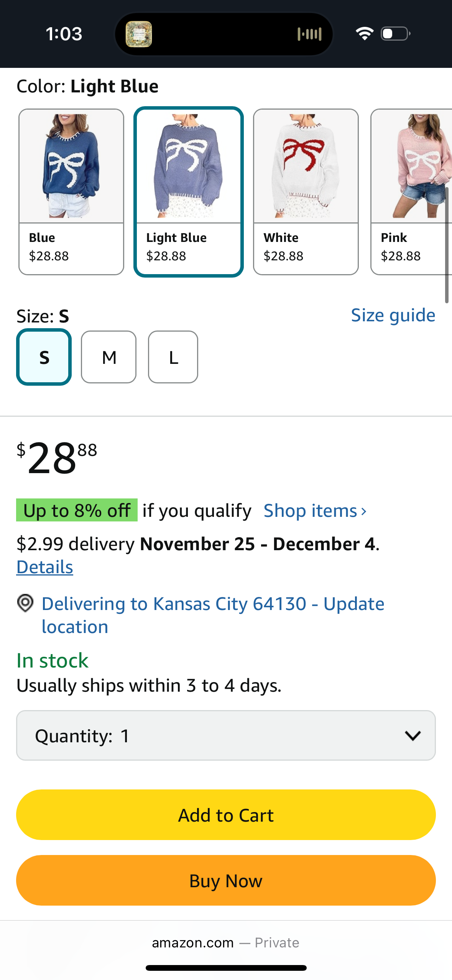Tap the Wi-Fi status icon
The width and height of the screenshot is (452, 980).
tap(364, 34)
